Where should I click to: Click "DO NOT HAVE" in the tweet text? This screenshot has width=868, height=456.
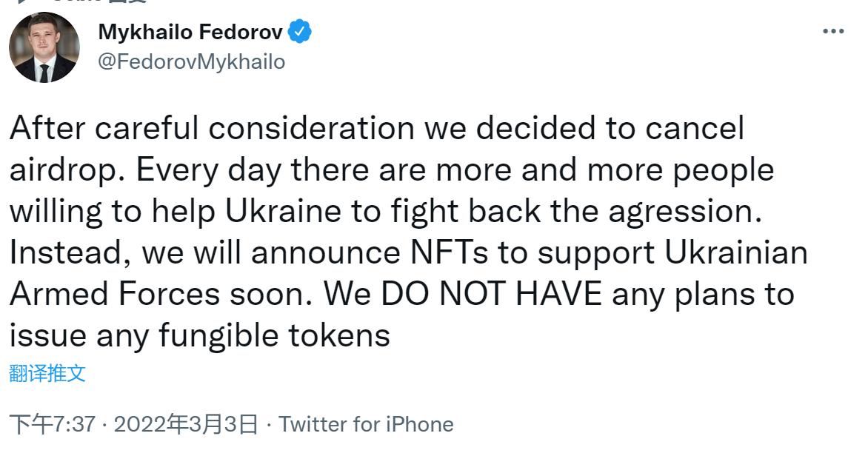490,294
